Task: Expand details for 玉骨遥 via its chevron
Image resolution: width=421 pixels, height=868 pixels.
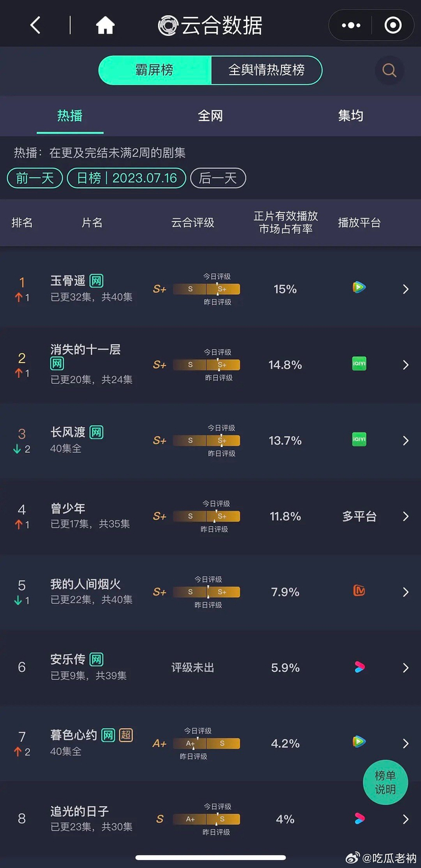Action: tap(405, 289)
